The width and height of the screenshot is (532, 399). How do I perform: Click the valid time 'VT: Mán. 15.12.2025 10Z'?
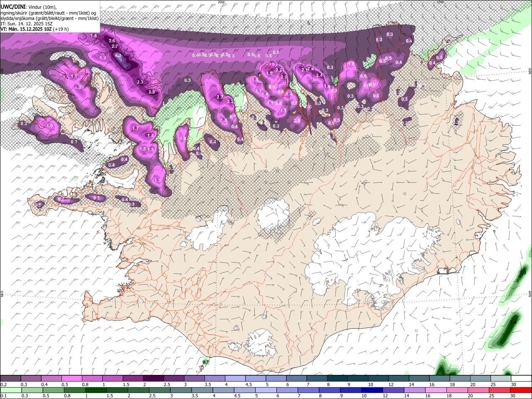[26, 29]
